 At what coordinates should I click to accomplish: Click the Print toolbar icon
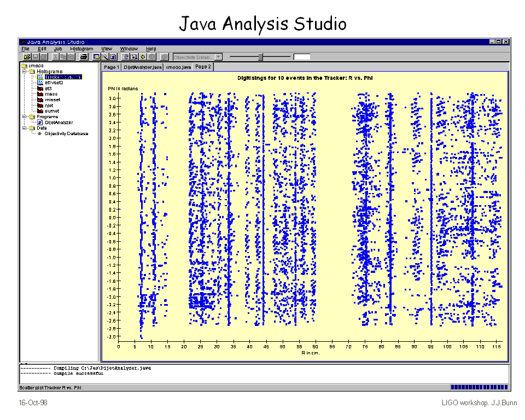coord(83,56)
